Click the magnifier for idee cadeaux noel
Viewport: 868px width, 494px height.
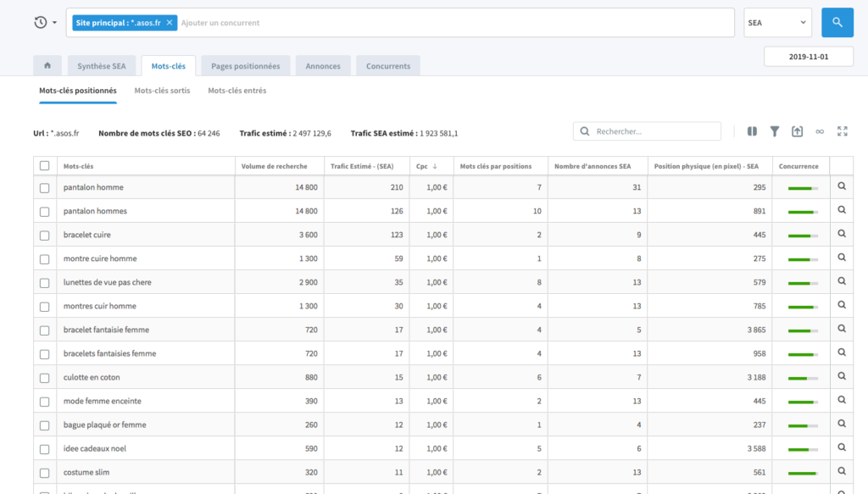tap(842, 448)
